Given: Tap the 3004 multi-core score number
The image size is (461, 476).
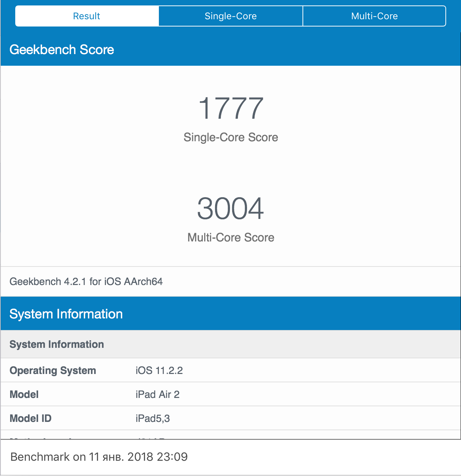Looking at the screenshot, I should [231, 208].
